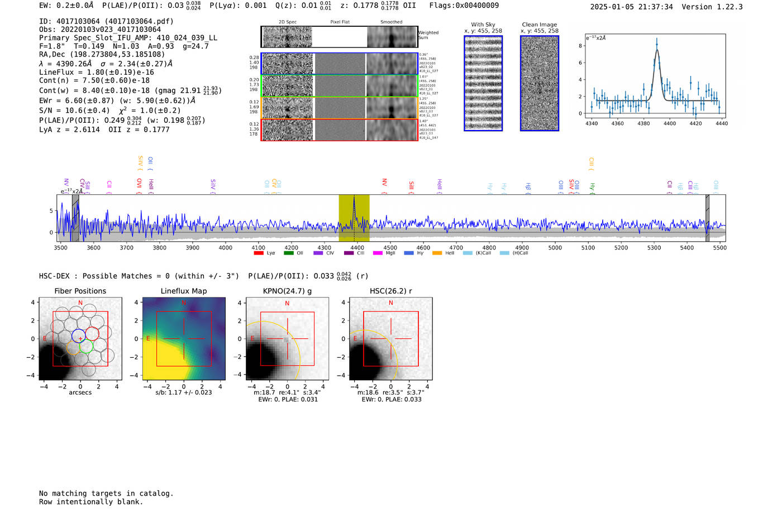The height and width of the screenshot is (532, 782).
Task: Click the gray masked band near 5460 Å
Action: tap(707, 218)
